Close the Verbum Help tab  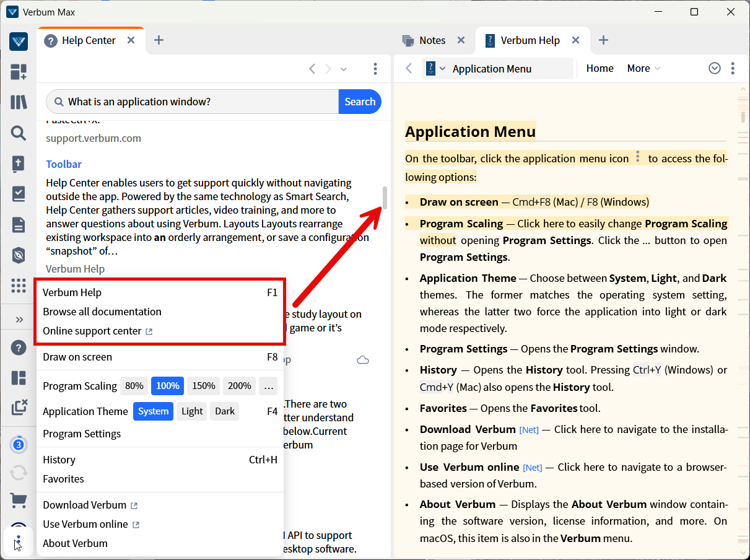575,40
